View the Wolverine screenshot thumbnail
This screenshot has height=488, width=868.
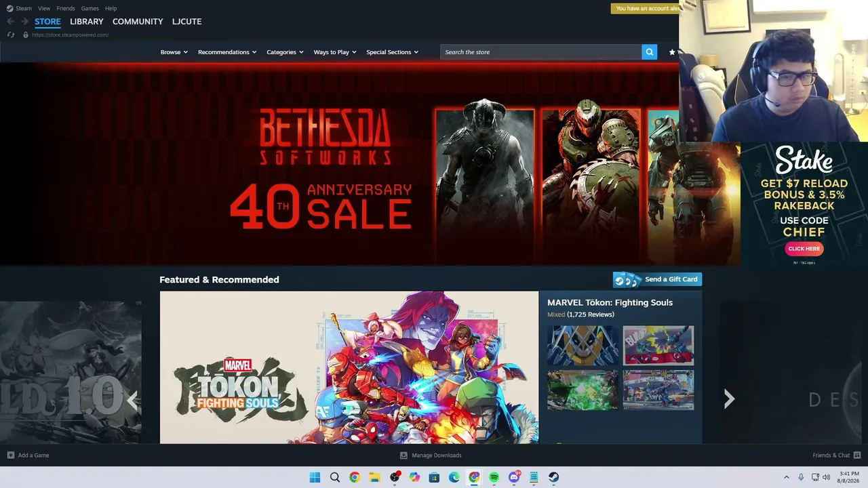point(583,346)
